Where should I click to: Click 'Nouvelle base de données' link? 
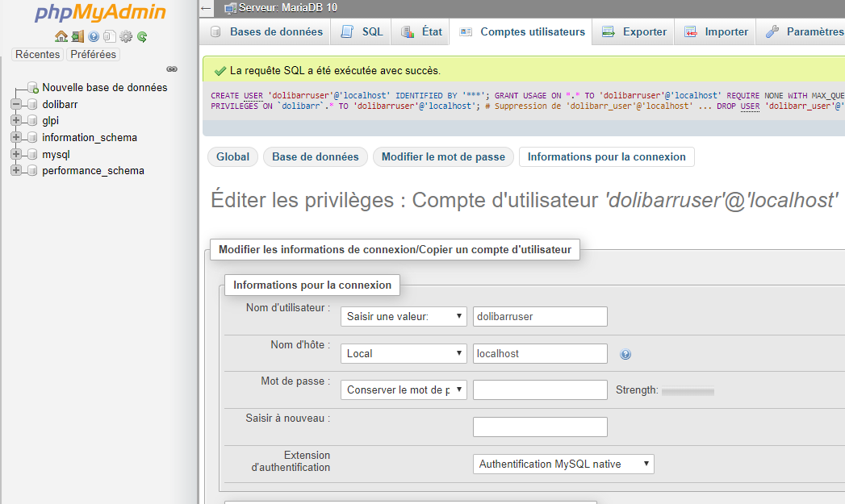point(104,87)
